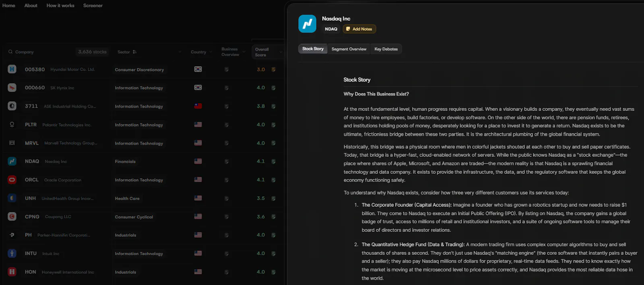This screenshot has width=644, height=285.
Task: Click Honeywell International Inc name
Action: [68, 272]
